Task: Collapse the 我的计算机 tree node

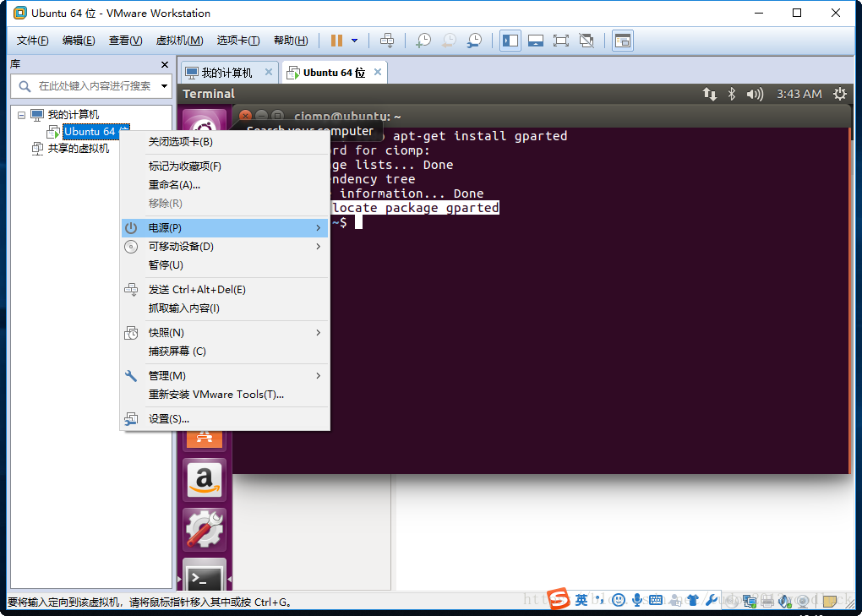Action: [21, 115]
